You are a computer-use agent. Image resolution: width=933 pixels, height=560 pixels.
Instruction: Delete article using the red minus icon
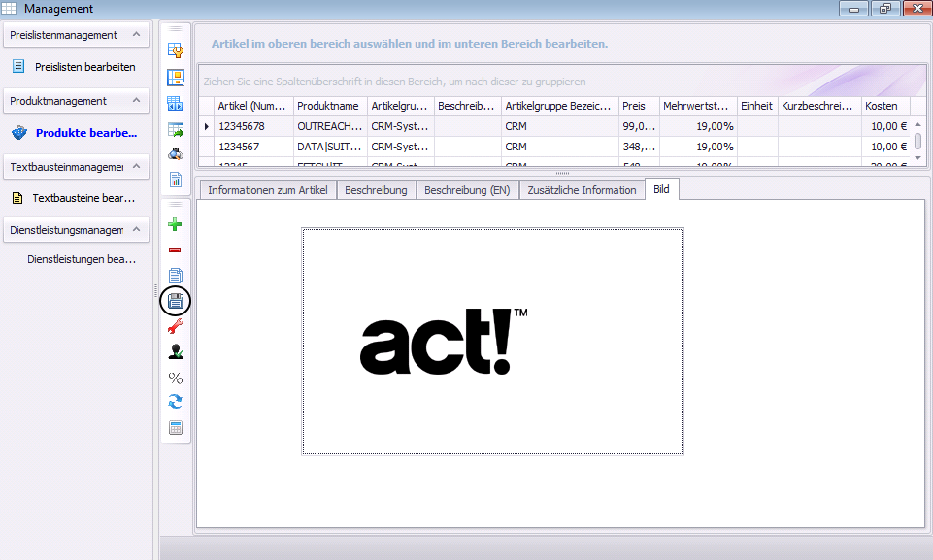[175, 250]
